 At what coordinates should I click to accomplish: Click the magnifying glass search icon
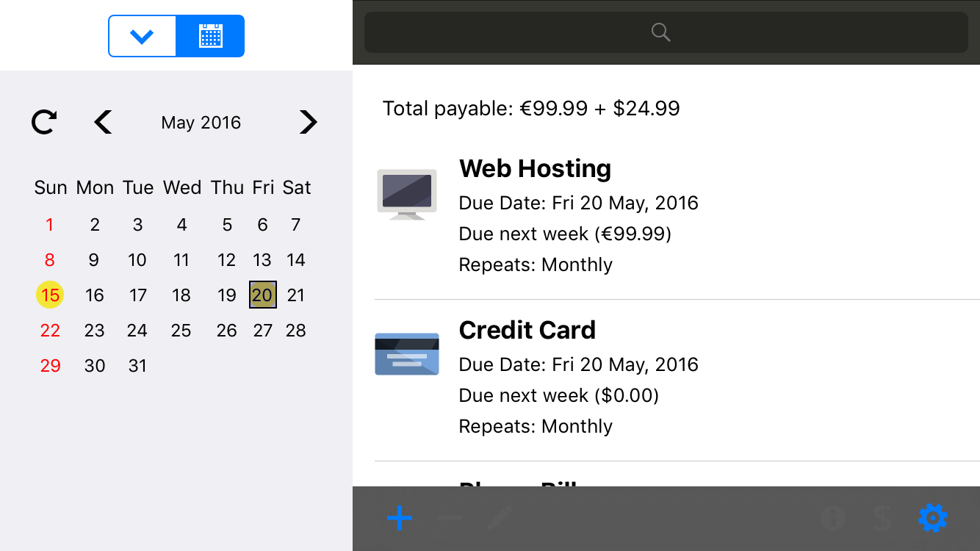(x=661, y=32)
